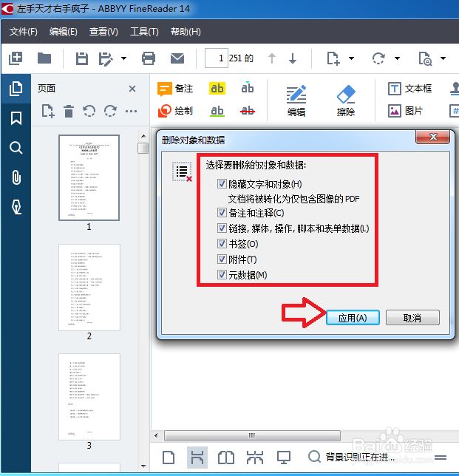Select the strikethrough text tool

[x=248, y=111]
